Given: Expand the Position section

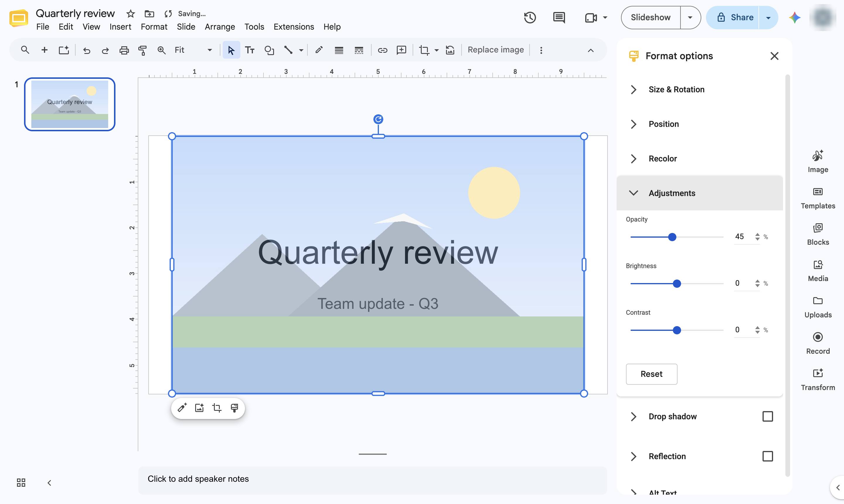Looking at the screenshot, I should [699, 124].
